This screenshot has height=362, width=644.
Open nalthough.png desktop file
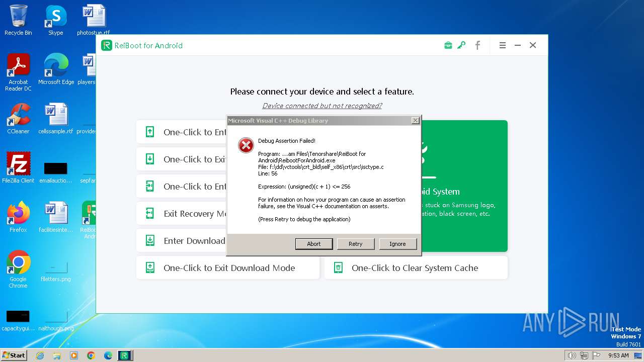pyautogui.click(x=56, y=319)
